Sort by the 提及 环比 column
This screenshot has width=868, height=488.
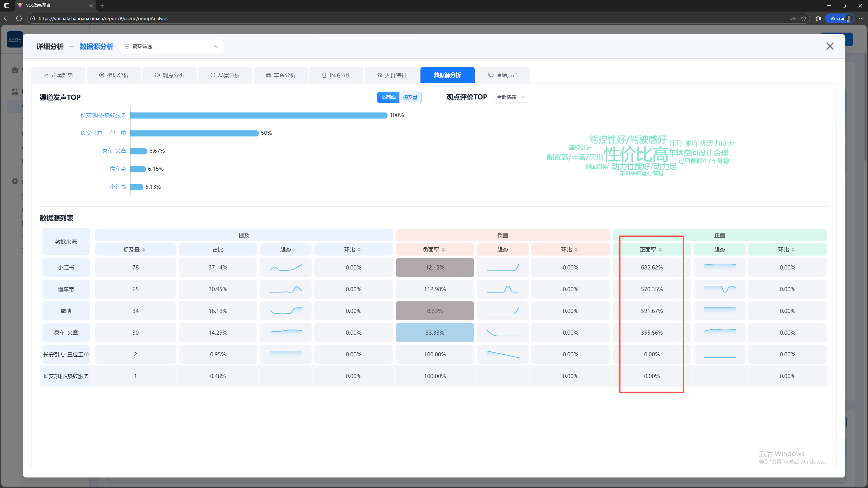pyautogui.click(x=359, y=250)
